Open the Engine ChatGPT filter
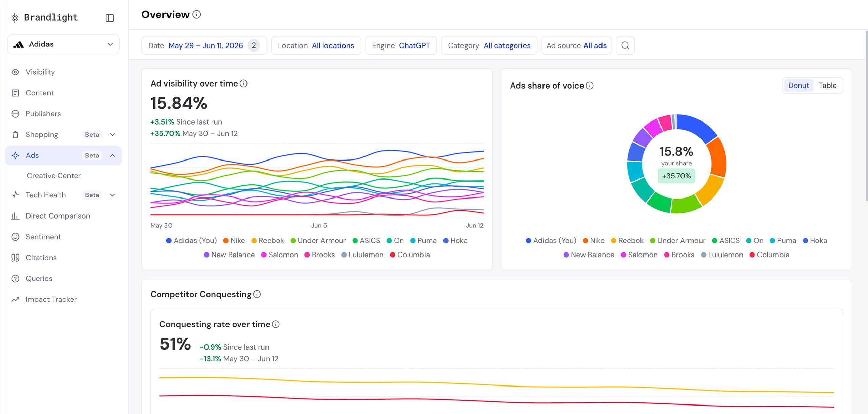Image resolution: width=868 pixels, height=414 pixels. (x=401, y=45)
